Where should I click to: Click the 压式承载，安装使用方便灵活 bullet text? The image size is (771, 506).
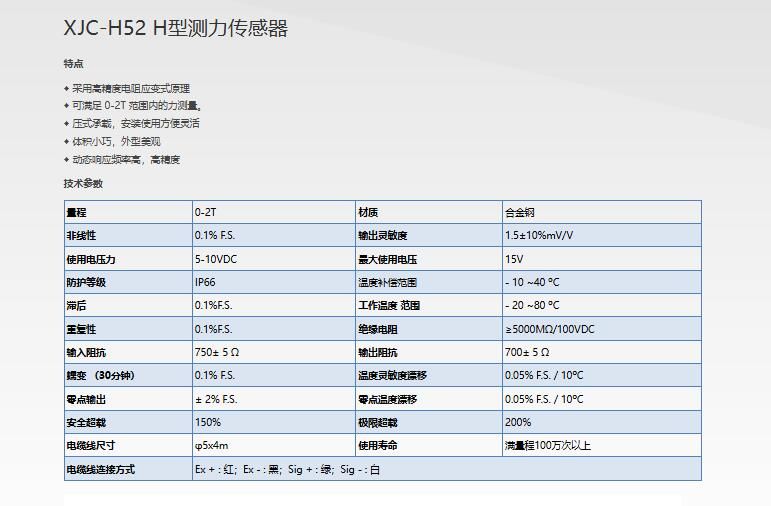coord(135,123)
